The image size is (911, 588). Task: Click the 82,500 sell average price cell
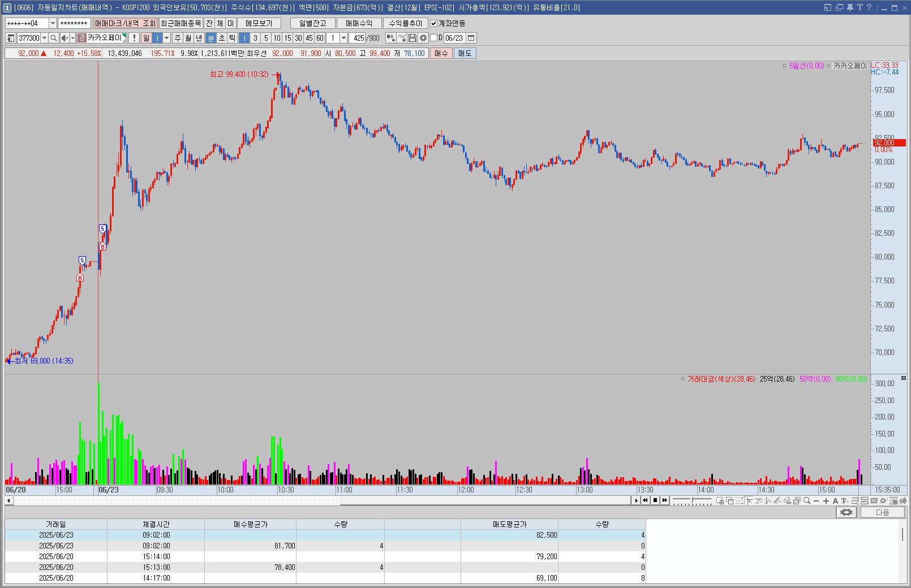coord(509,535)
